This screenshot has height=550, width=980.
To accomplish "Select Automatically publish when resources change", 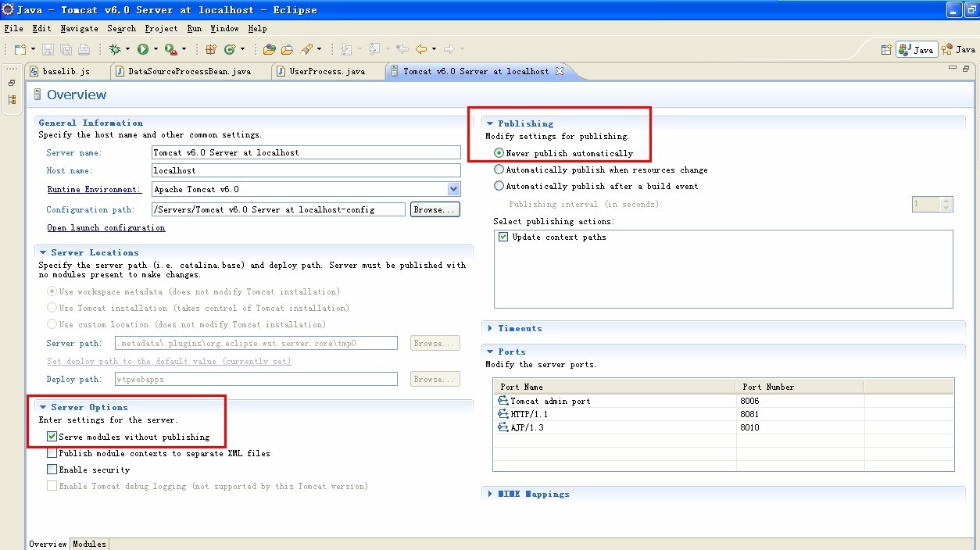I will coord(499,170).
